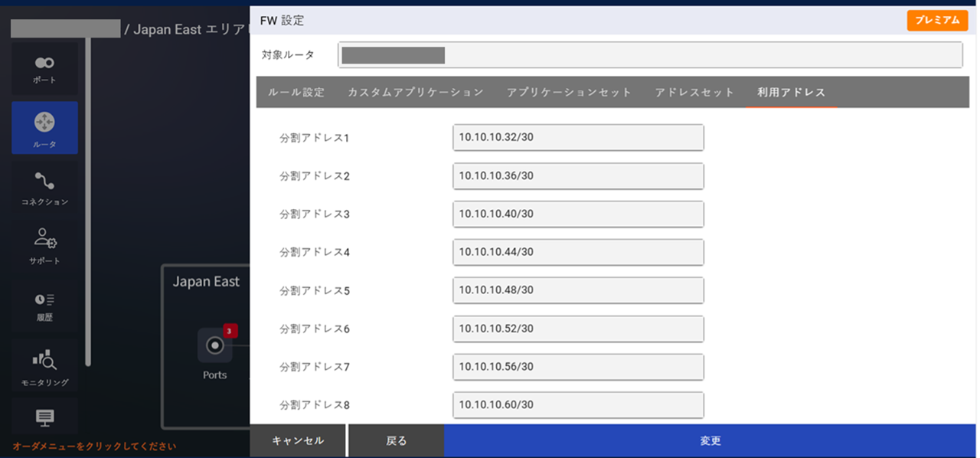Click the 分割アドレス5 field 10.10.10.48/30

point(578,290)
